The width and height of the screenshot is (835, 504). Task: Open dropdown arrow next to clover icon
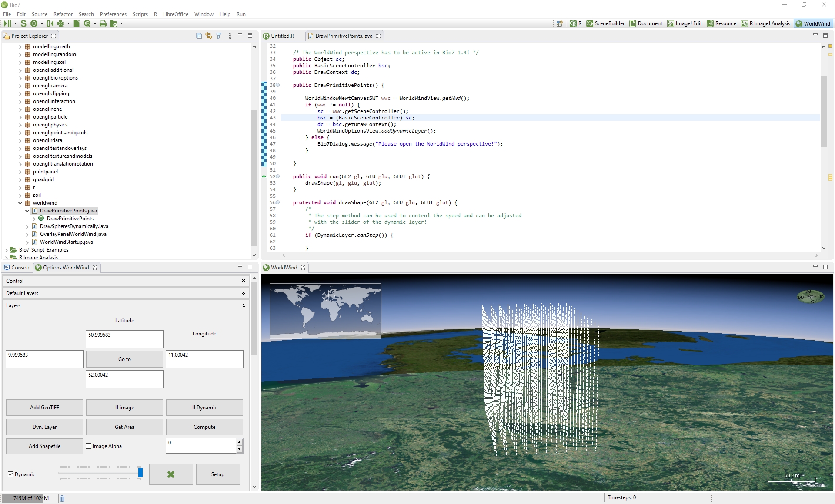coord(68,23)
